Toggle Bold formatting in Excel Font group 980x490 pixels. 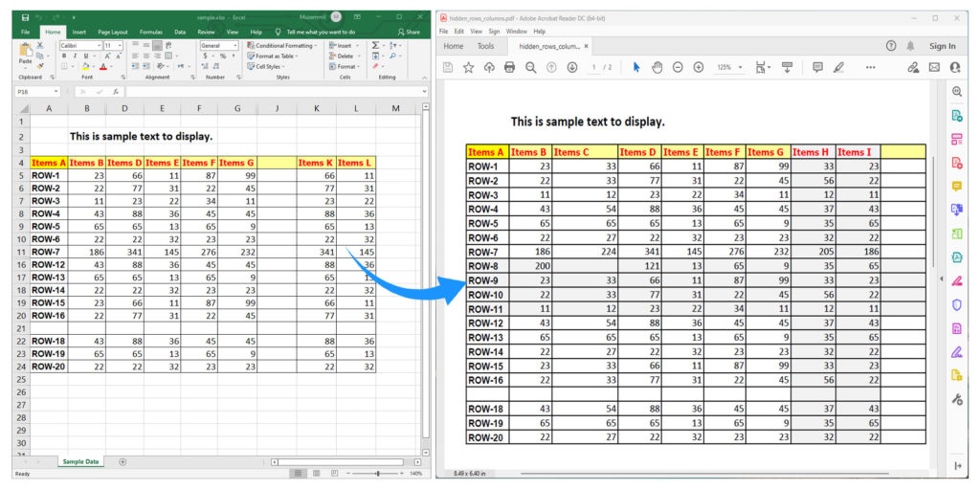click(62, 56)
